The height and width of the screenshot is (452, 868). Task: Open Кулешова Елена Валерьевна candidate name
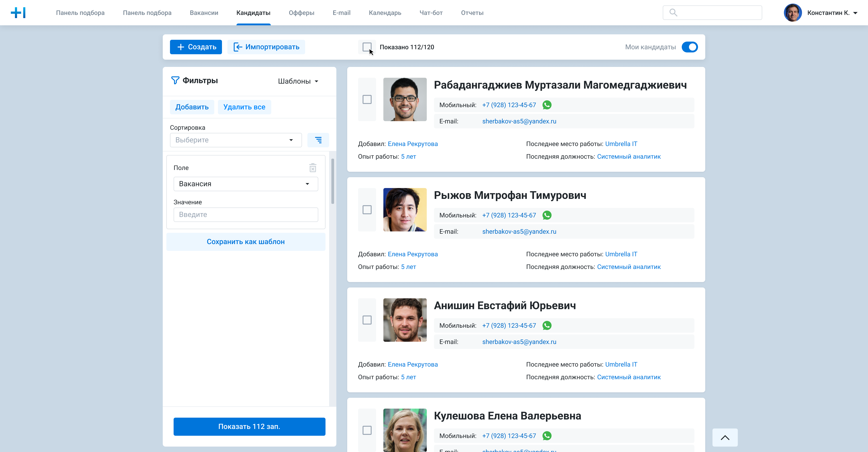[507, 416]
